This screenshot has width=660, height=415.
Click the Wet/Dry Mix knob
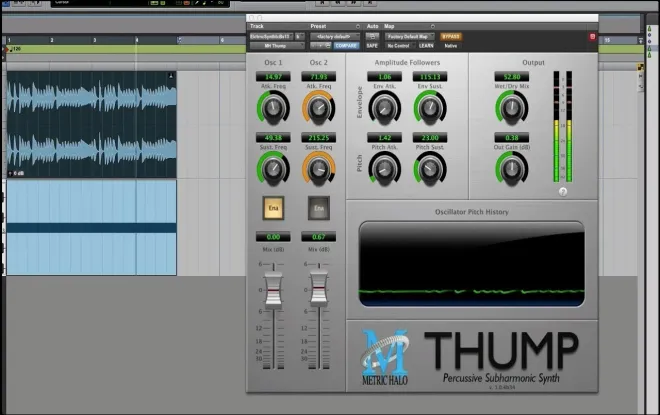tap(511, 108)
